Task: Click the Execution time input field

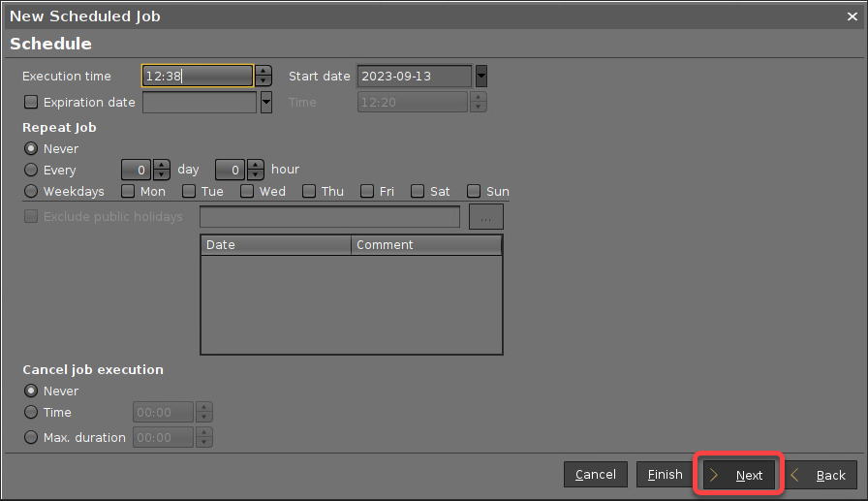Action: coord(197,77)
